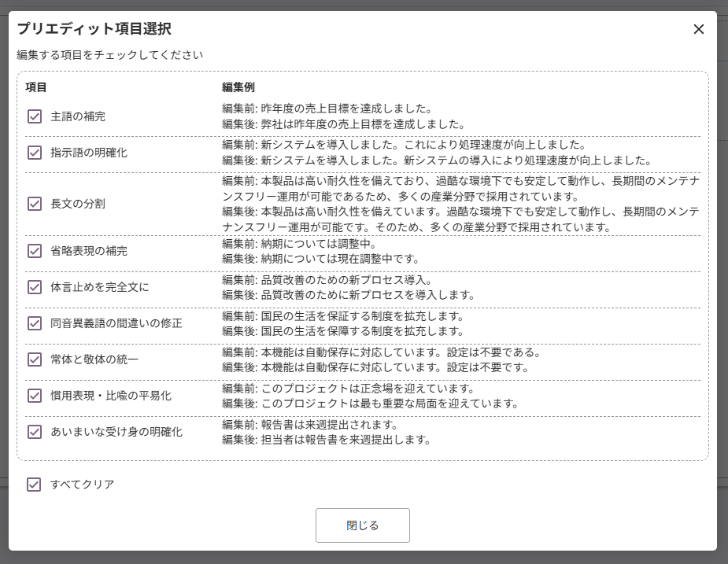Uncheck the 主語の補完 checkbox
Screen dimensions: 728x564
tap(35, 116)
